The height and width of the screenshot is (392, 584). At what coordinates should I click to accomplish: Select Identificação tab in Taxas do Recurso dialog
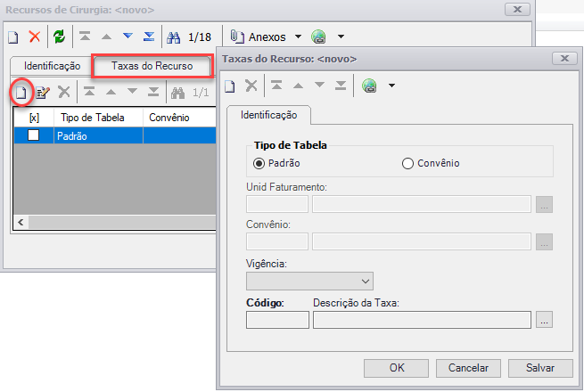click(268, 115)
